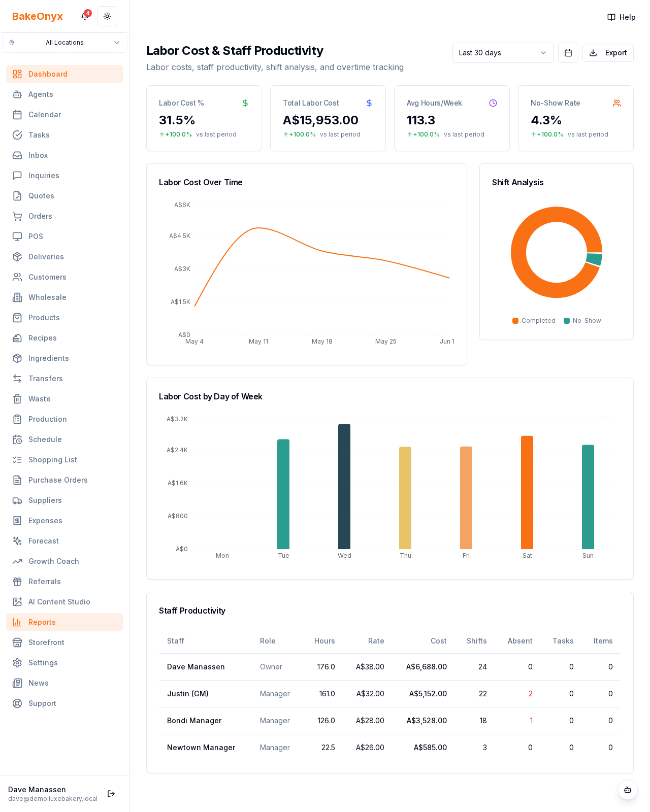Click the Deliveries package icon in sidebar

pos(17,257)
